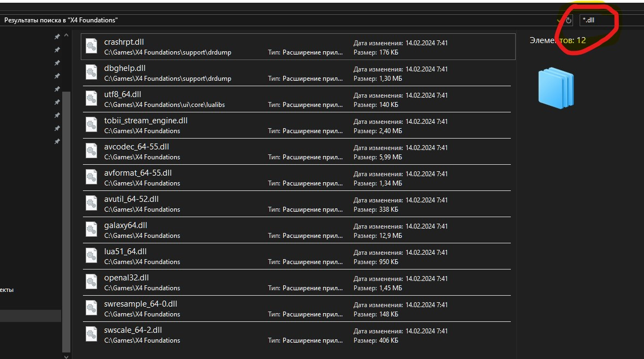Select avformat_64-55.dll file name
Image resolution: width=644 pixels, height=359 pixels.
[138, 173]
